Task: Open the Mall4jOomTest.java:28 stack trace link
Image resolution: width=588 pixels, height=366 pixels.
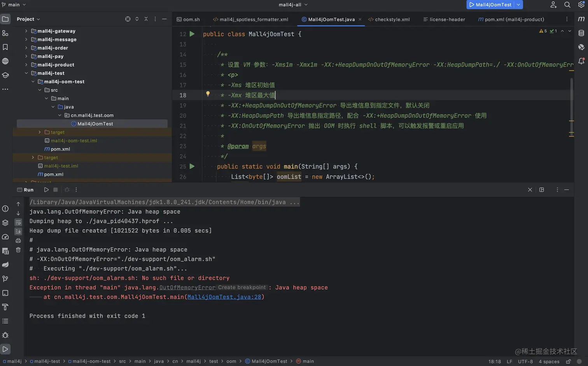Action: (224, 297)
